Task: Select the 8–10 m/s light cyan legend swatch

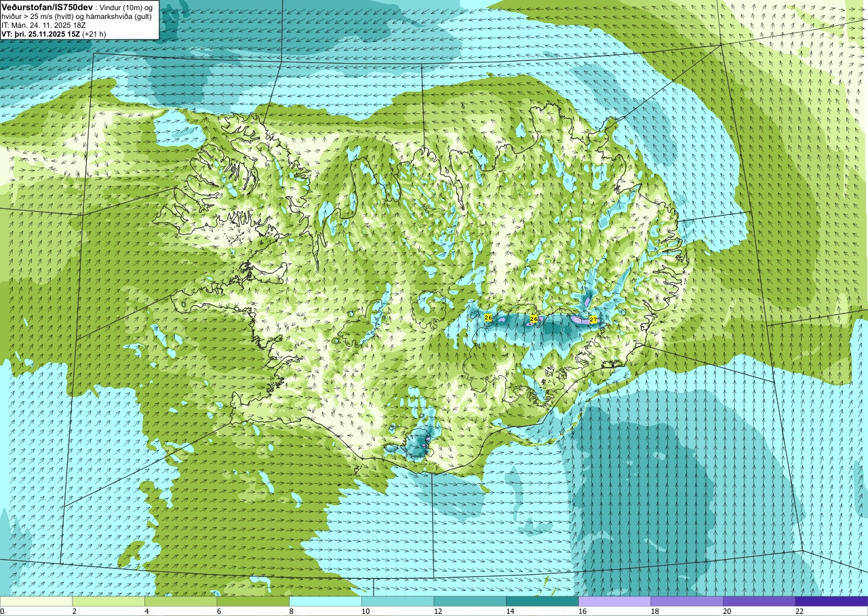Action: coord(325,601)
